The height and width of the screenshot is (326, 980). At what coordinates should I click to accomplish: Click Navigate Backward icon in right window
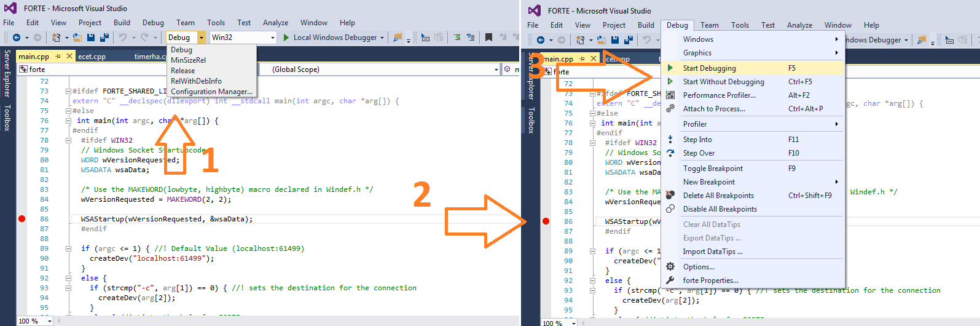[541, 40]
